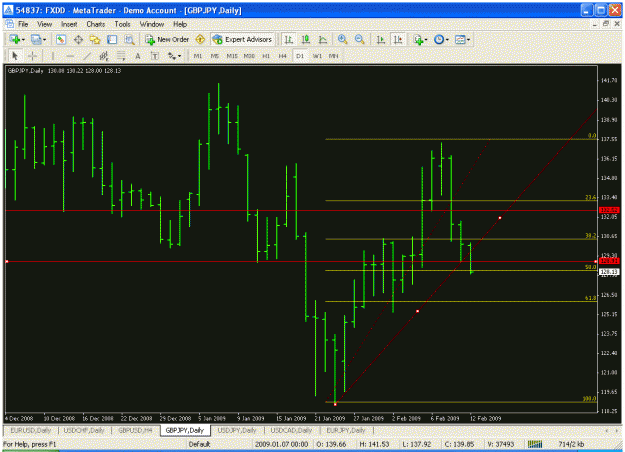The image size is (625, 452).
Task: Open the Periods dropdown arrow
Action: tap(447, 40)
